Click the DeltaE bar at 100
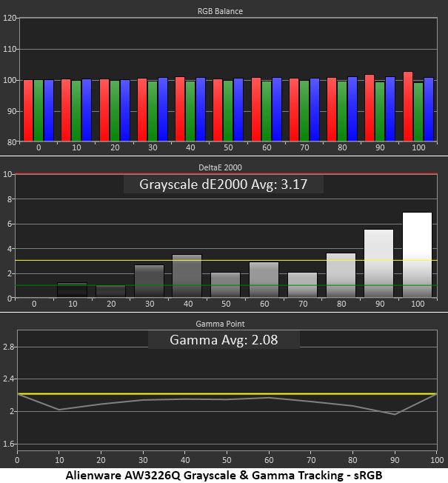Screen dimensions: 448x483 417,255
